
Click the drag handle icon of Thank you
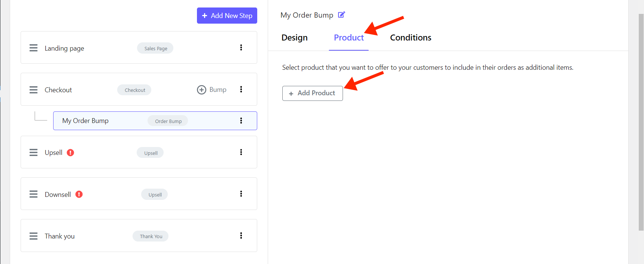coord(34,236)
